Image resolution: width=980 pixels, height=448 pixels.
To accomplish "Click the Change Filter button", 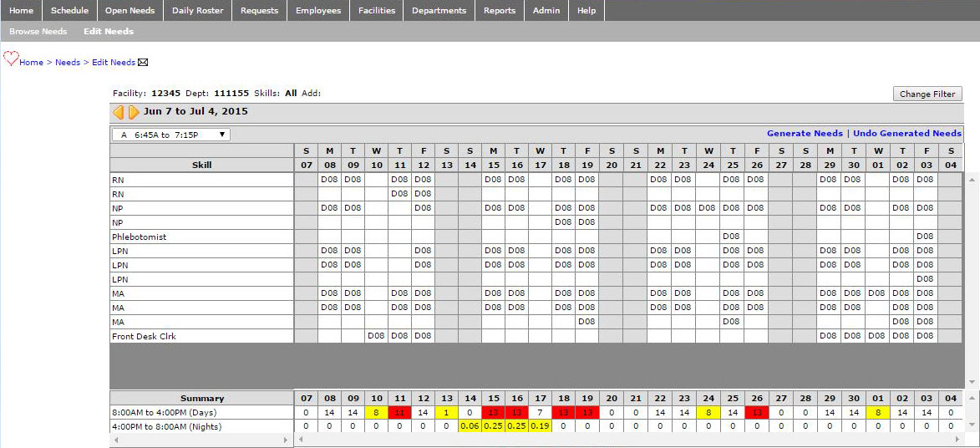I will coord(927,94).
